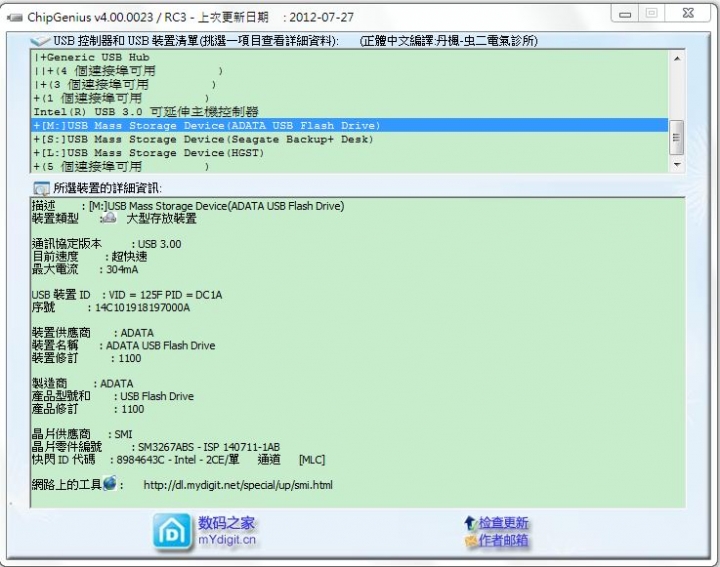Click the device list scroll up arrow
The image size is (720, 567).
677,59
